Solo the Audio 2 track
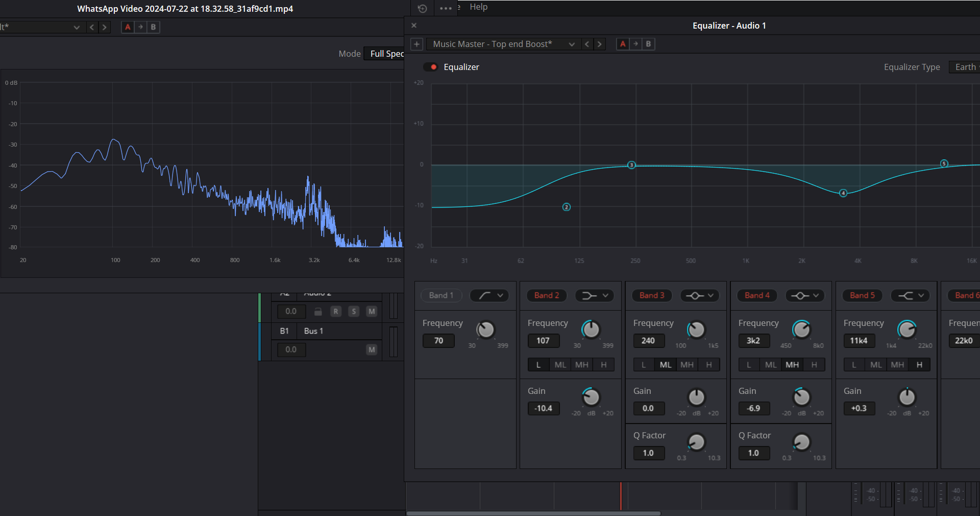The height and width of the screenshot is (516, 980). tap(354, 311)
